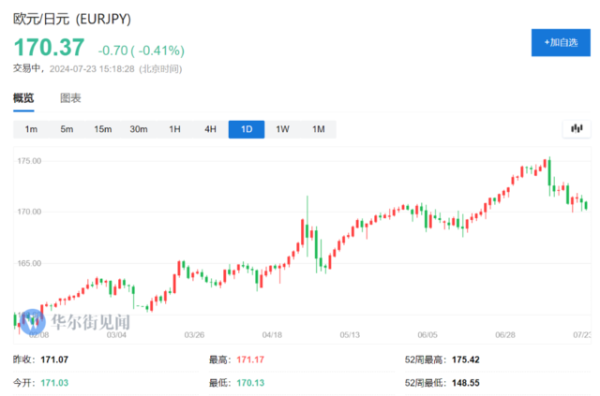Click the 最高 value 171.17

point(250,360)
